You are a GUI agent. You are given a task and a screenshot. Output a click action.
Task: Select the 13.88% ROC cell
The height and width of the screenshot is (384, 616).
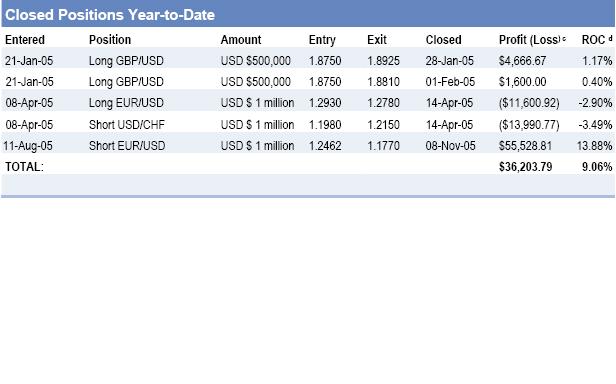point(594,146)
